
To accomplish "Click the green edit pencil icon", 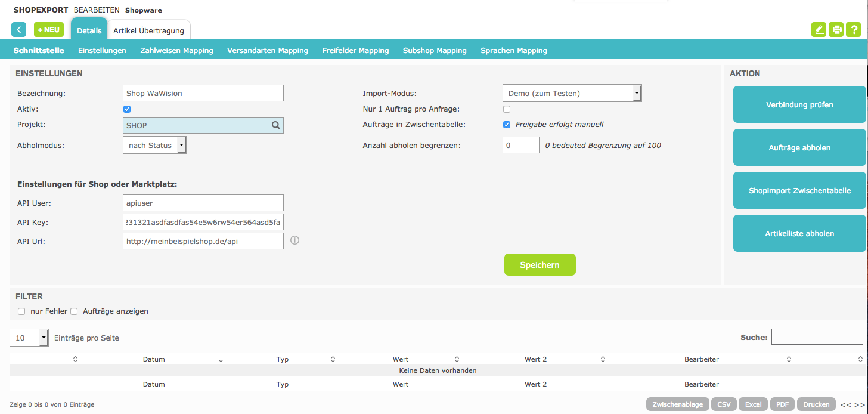I will (x=819, y=30).
